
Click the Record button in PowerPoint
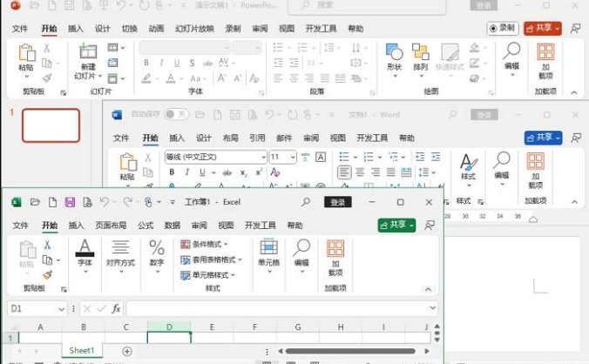click(503, 28)
